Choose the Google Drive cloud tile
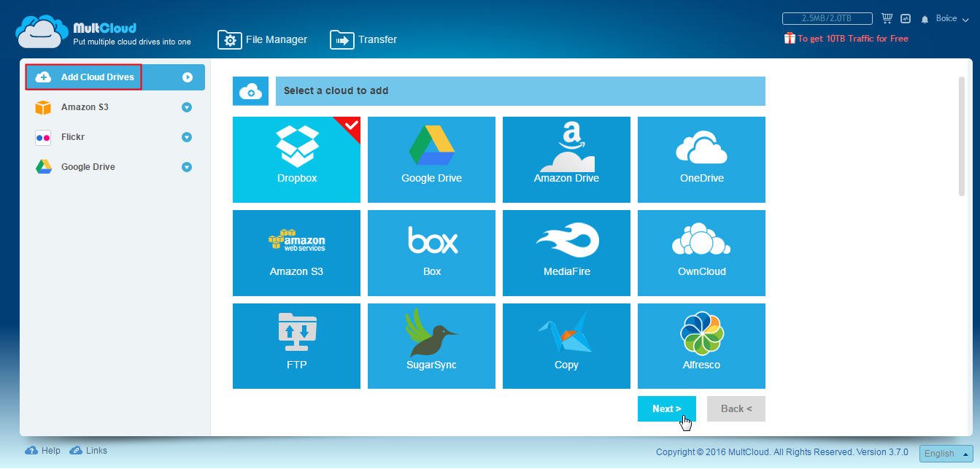Viewport: 980px width, 469px height. click(x=431, y=160)
